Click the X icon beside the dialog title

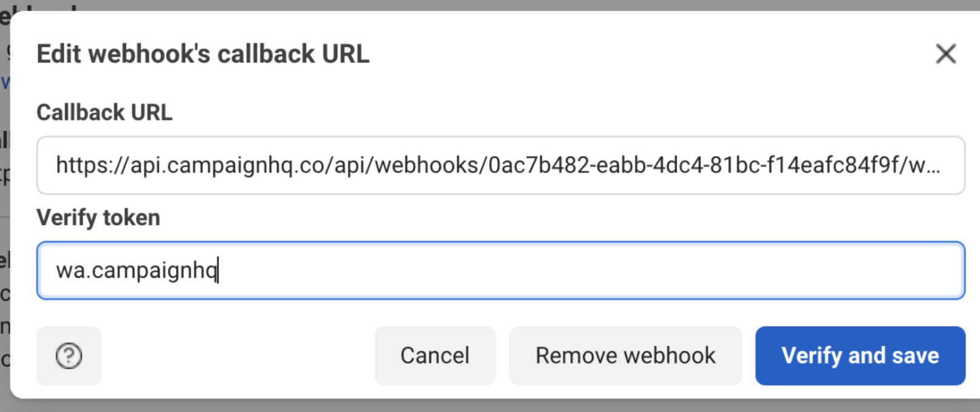(x=945, y=54)
